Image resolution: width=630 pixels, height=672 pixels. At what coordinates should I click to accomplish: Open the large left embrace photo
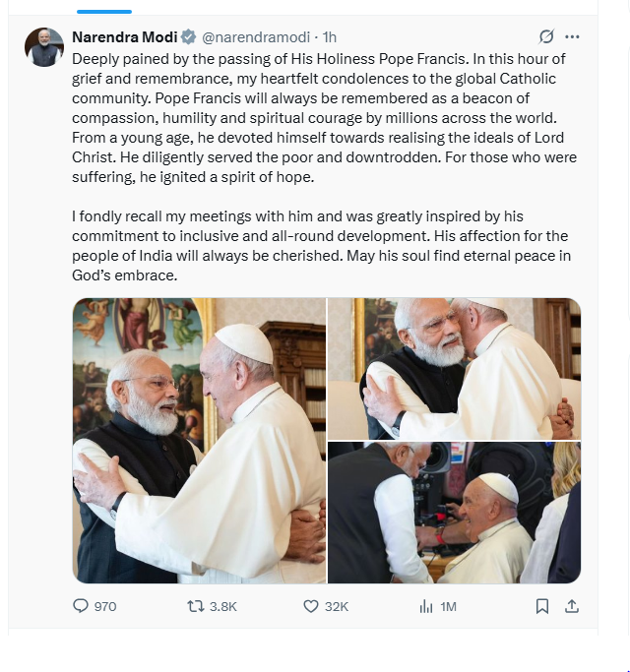click(199, 441)
